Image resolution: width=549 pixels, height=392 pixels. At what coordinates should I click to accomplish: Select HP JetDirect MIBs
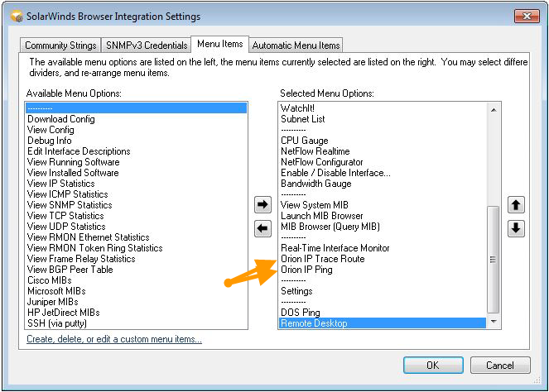pos(137,313)
